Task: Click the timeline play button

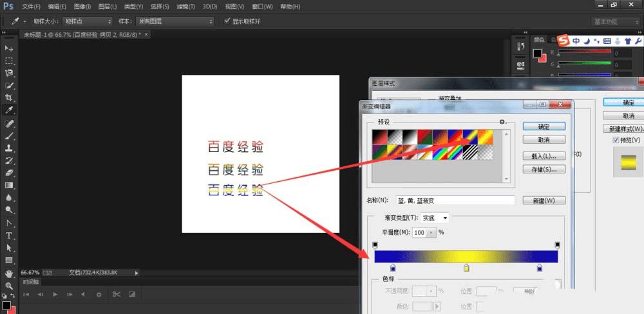Action: coord(55,294)
